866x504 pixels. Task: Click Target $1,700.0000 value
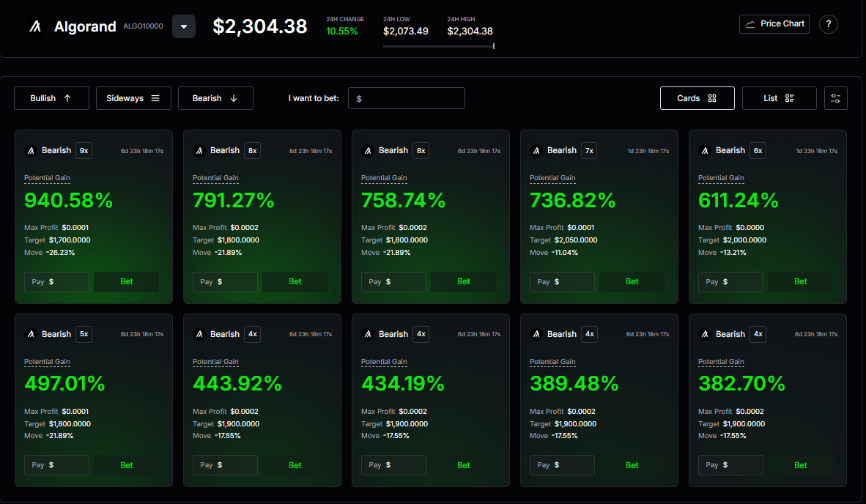click(70, 240)
